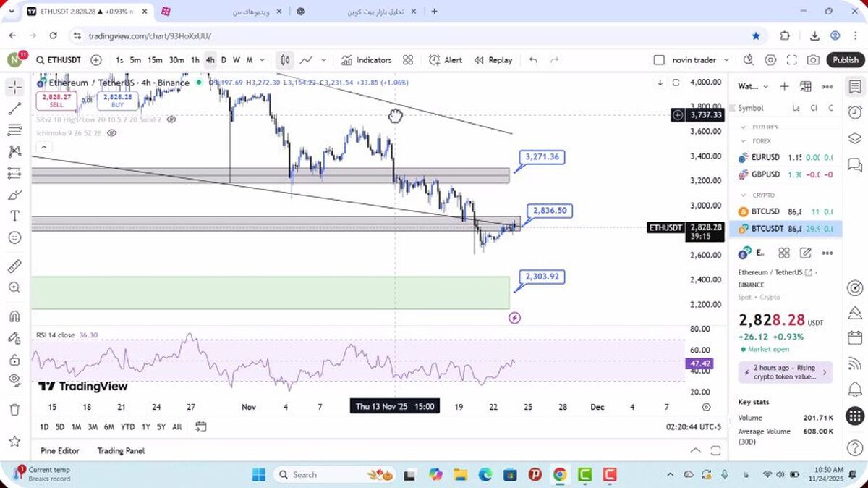Image resolution: width=868 pixels, height=488 pixels.
Task: Select the text annotation tool
Action: tap(14, 216)
